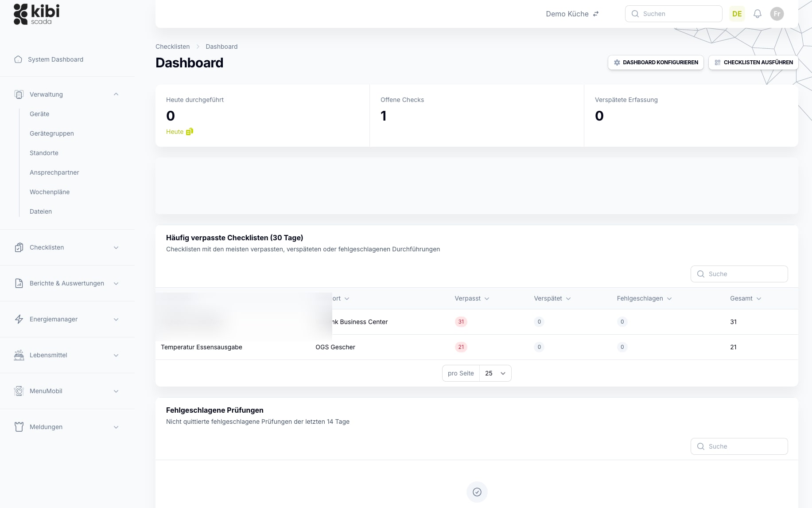Focus Suche field in Fehlgeschlagene Prüfungen
This screenshot has width=812, height=508.
tap(739, 446)
